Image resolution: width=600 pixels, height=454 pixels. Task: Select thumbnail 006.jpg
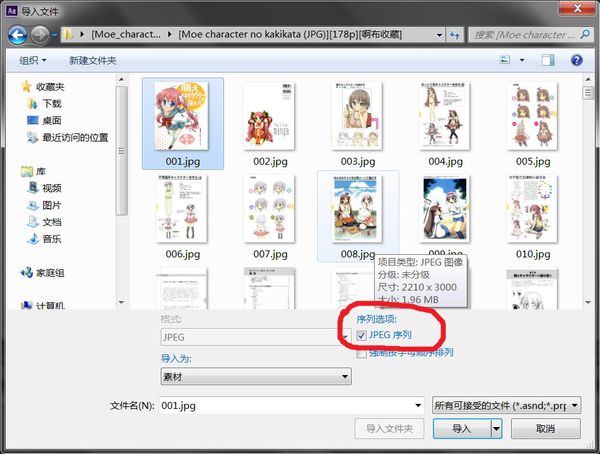pos(183,216)
